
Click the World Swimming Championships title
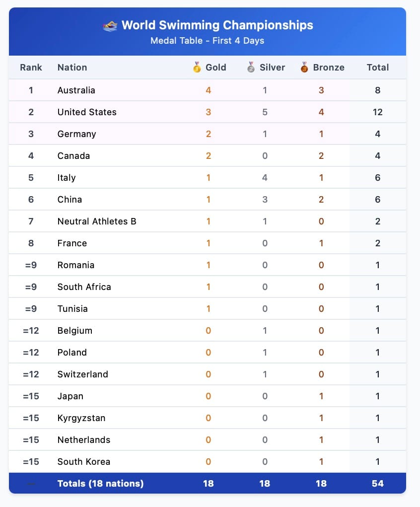[x=217, y=25]
